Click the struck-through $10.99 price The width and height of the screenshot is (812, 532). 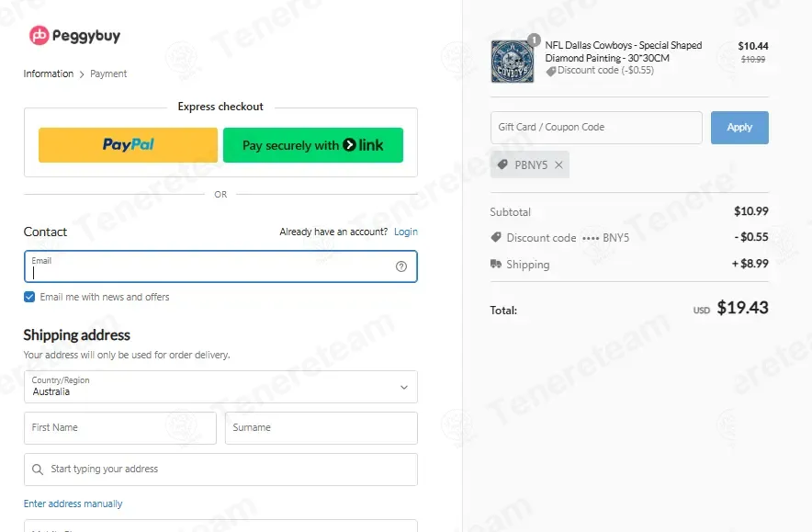pos(753,60)
